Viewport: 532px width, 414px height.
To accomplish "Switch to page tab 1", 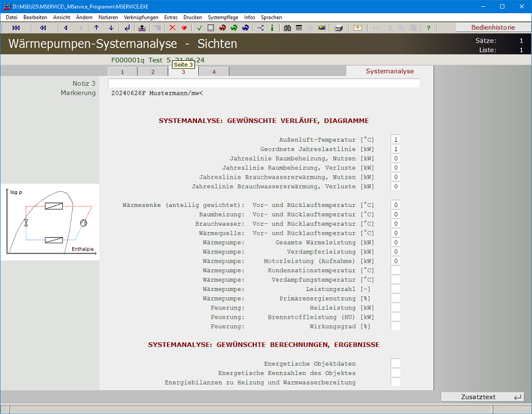I will point(122,72).
